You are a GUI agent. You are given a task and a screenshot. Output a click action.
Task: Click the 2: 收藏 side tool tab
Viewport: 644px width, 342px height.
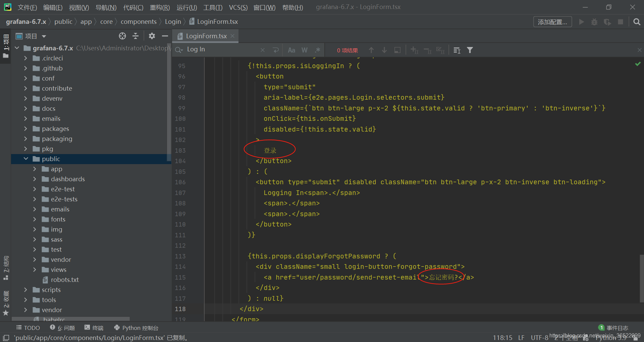[x=6, y=303]
